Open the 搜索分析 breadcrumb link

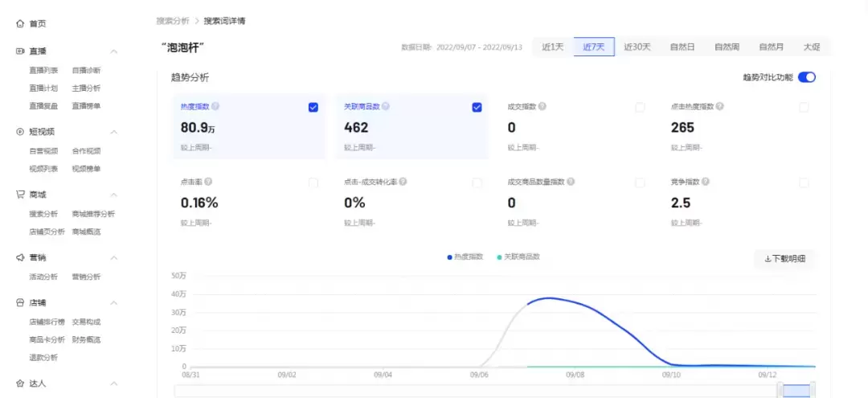173,21
